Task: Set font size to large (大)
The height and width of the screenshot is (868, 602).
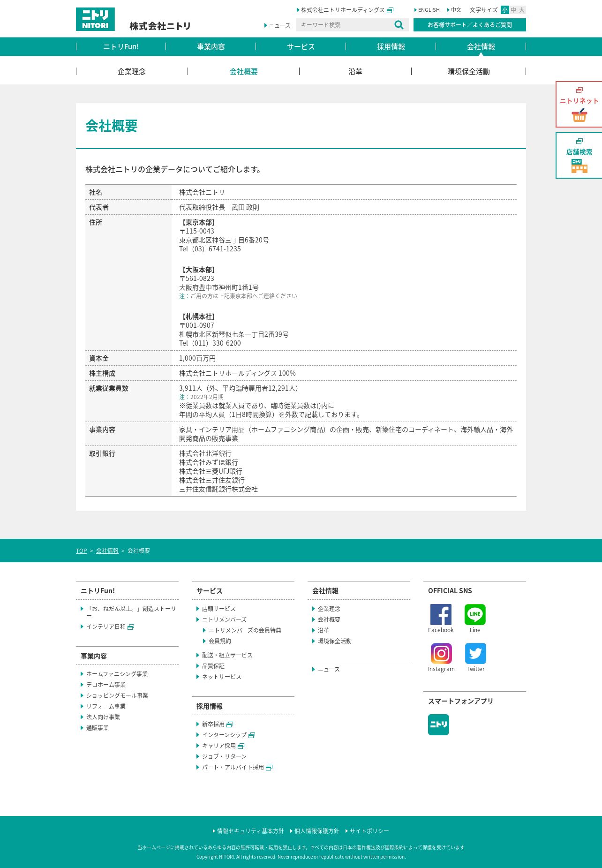Action: coord(522,10)
